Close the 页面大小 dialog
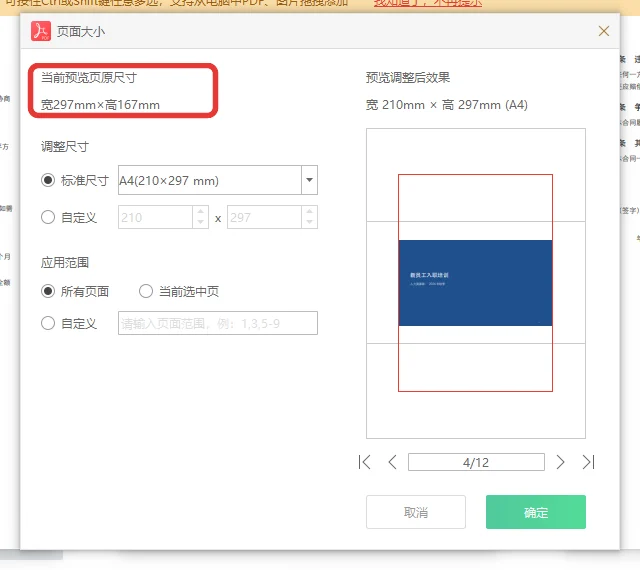Image resolution: width=640 pixels, height=570 pixels. pos(604,31)
